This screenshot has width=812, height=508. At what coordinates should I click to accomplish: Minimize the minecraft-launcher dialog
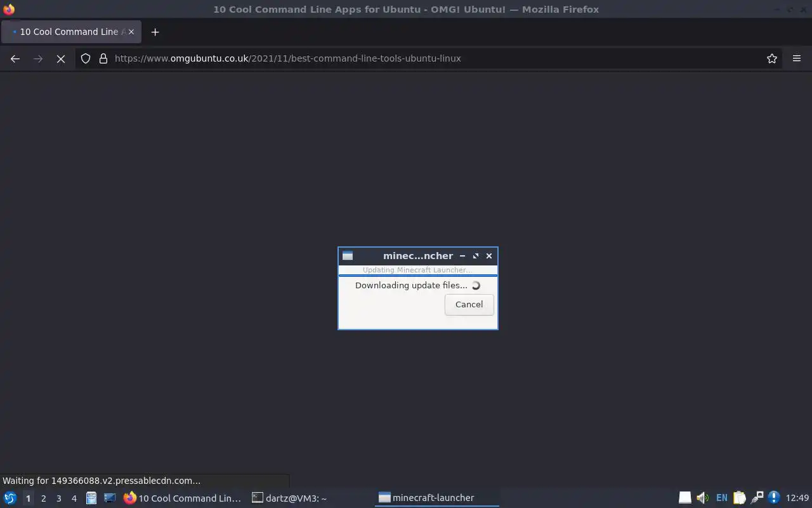(x=462, y=256)
